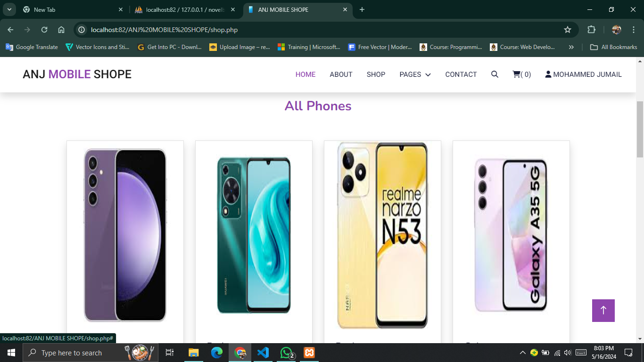Open Visual Studio Code from taskbar

[x=263, y=353]
